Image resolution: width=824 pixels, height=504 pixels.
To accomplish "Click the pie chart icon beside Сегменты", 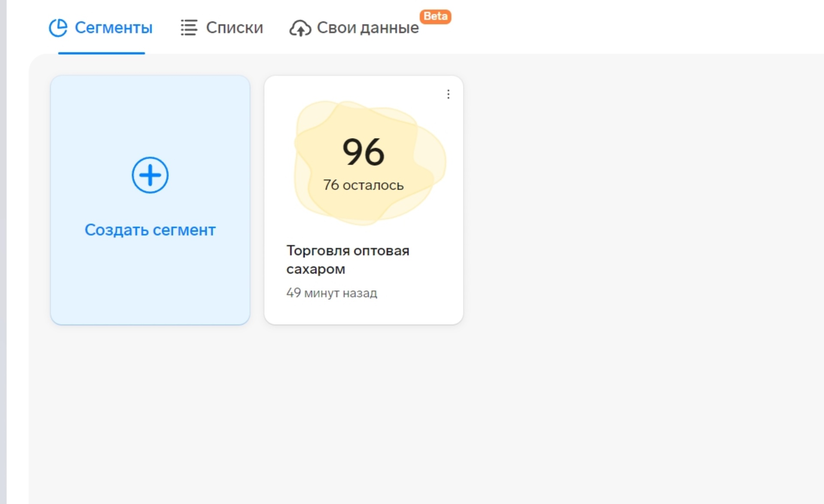I will tap(58, 28).
